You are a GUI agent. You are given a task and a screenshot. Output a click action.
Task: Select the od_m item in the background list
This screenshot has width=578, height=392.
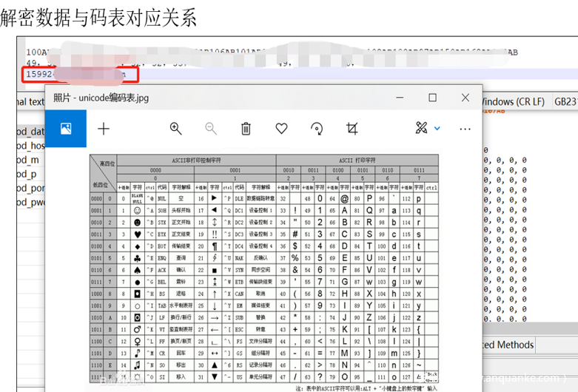(27, 160)
